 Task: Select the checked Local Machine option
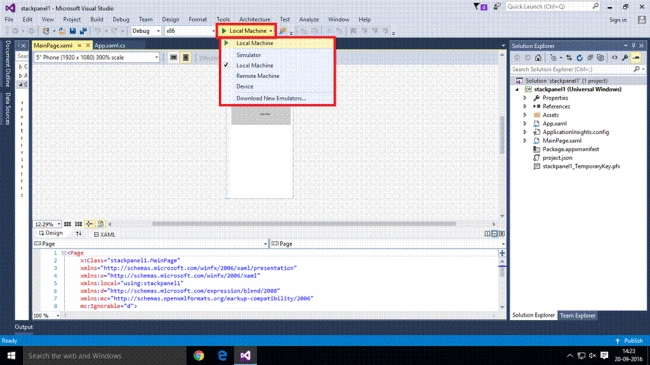(255, 66)
